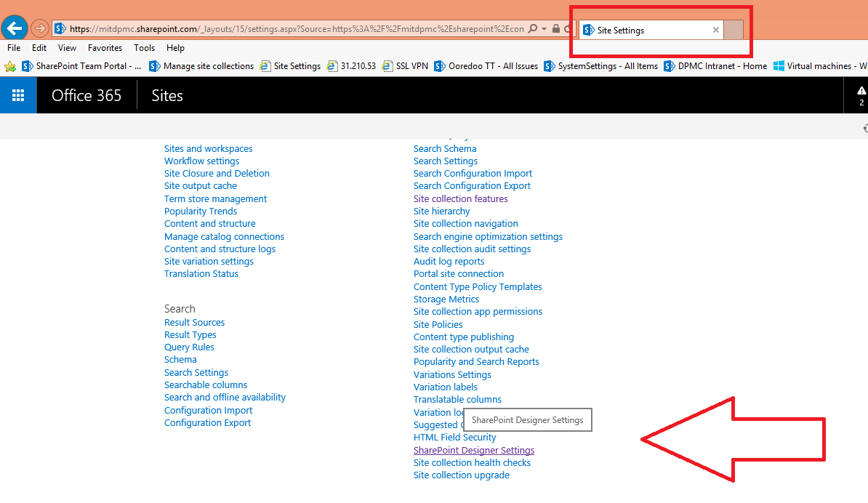Click the favorites star on the toolbar
The image size is (868, 503).
pyautogui.click(x=10, y=65)
